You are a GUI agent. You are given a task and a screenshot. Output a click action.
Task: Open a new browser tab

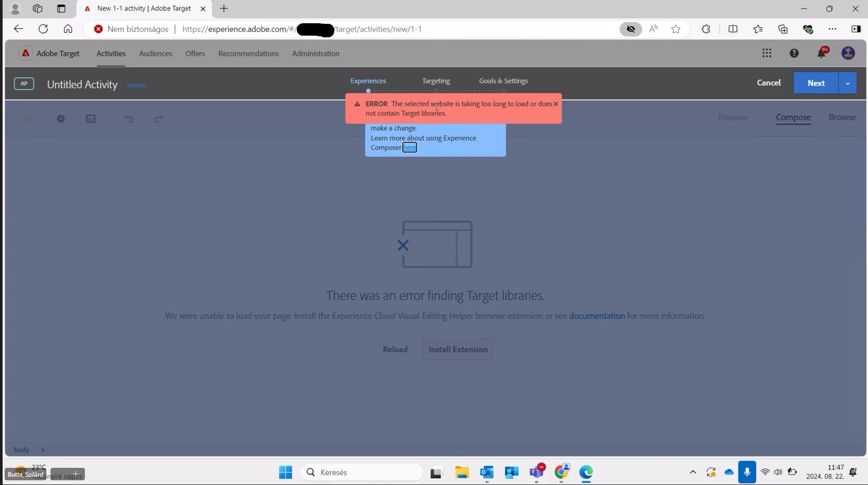[224, 9]
